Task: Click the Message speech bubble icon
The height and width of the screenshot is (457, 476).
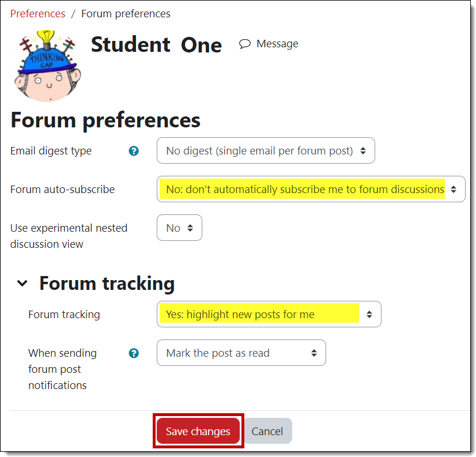Action: [244, 43]
